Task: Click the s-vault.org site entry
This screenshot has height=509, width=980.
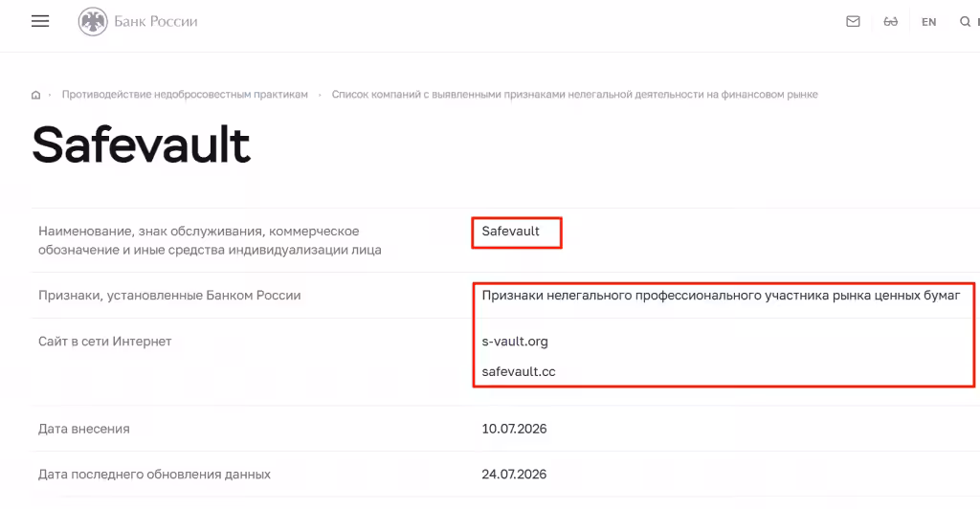Action: click(515, 342)
